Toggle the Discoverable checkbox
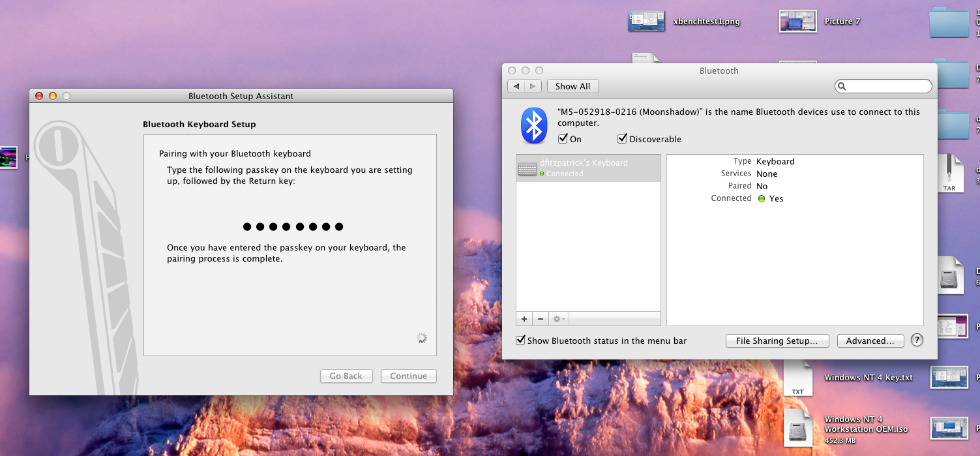 (622, 139)
